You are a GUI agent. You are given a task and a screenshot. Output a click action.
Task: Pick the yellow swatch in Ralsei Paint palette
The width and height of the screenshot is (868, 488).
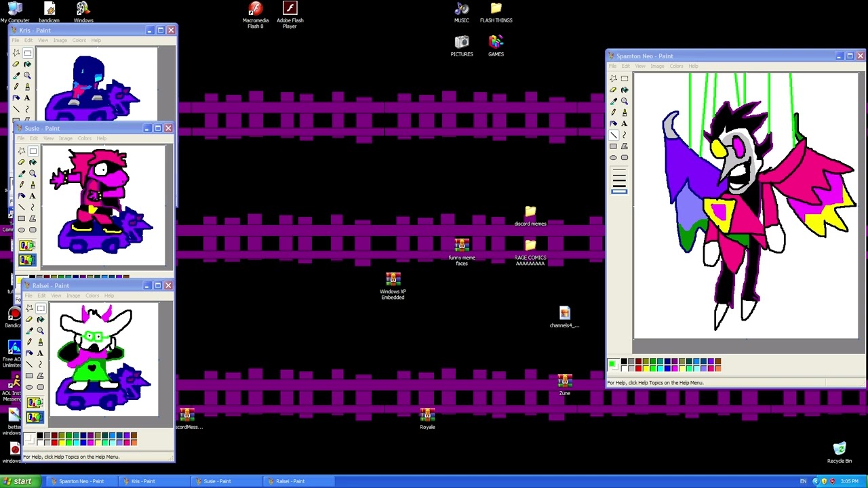(x=62, y=443)
